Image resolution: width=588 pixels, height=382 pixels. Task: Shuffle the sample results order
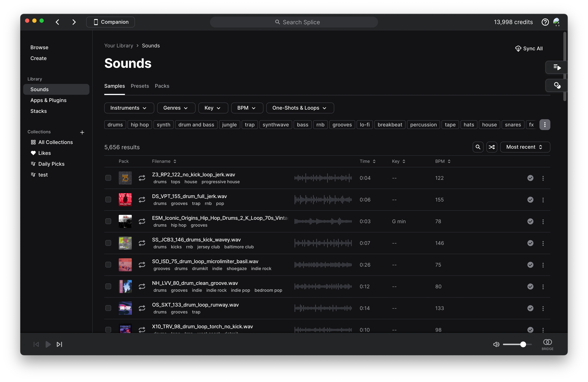[492, 147]
